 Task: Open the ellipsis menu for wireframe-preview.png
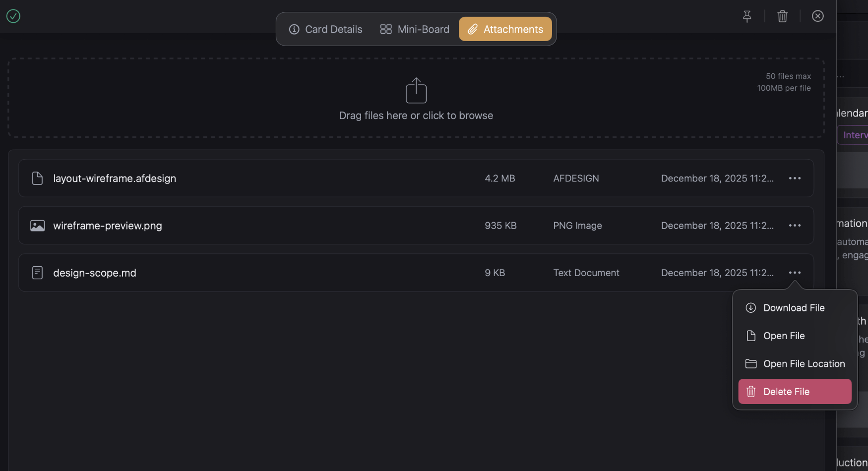795,225
